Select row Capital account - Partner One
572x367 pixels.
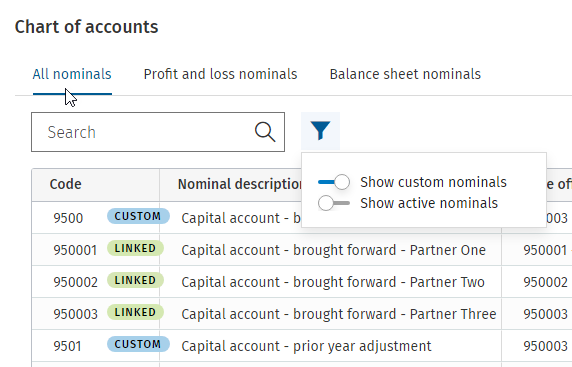pyautogui.click(x=302, y=250)
